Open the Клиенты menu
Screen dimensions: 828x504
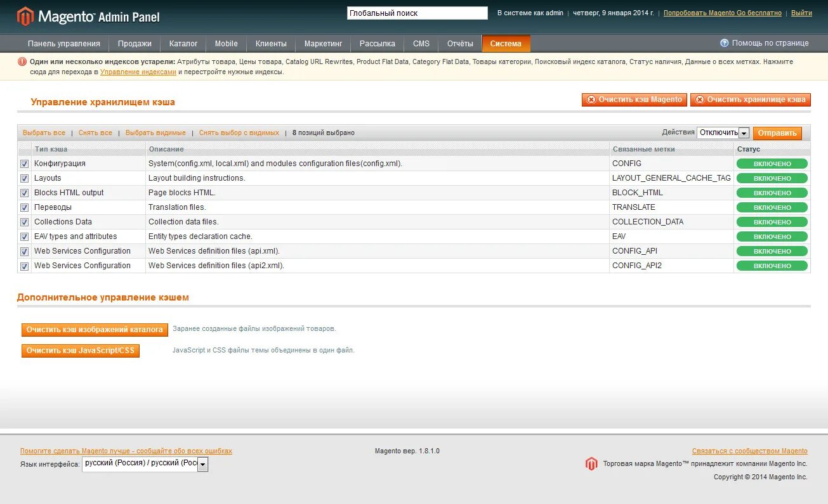[x=271, y=44]
